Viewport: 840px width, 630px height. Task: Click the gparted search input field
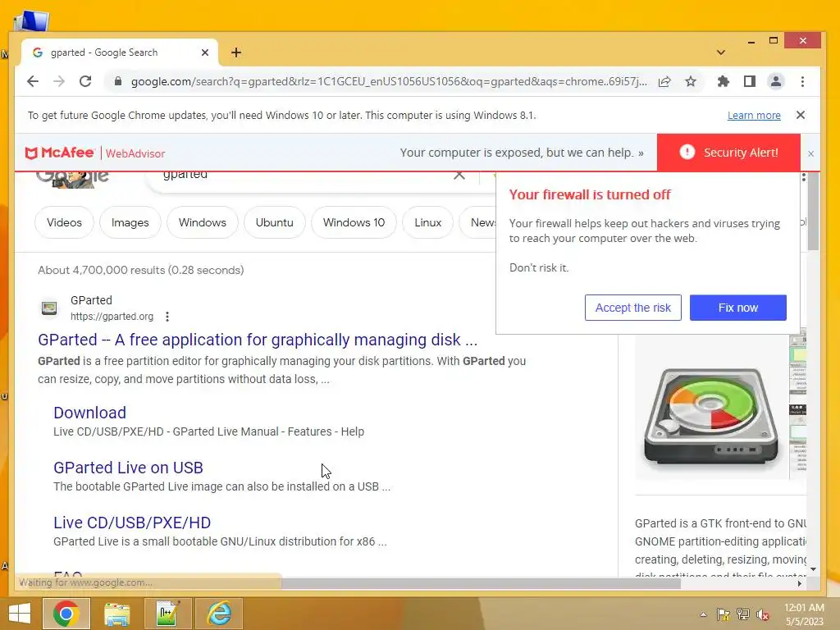point(300,176)
